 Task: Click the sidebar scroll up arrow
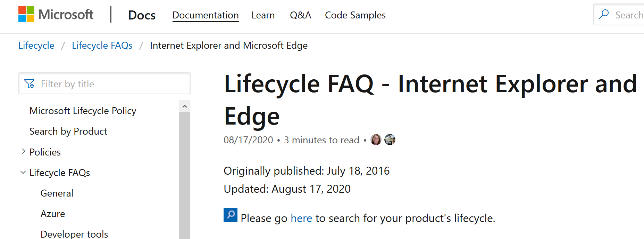185,106
